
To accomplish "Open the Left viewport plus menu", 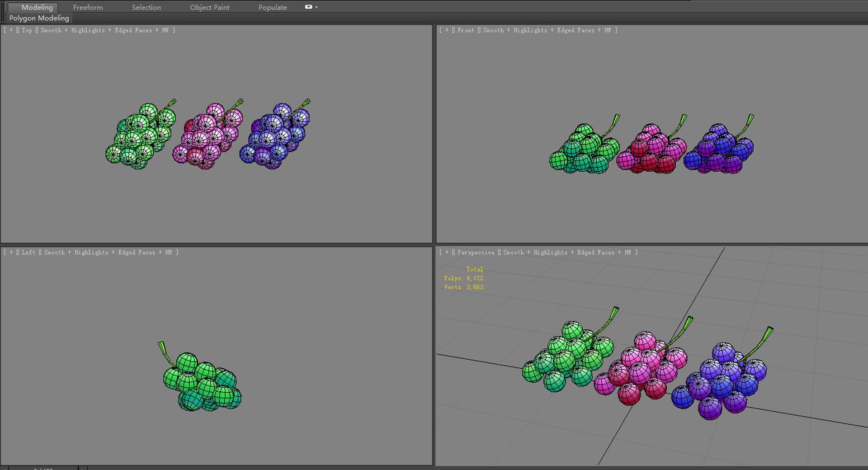I will [x=11, y=253].
